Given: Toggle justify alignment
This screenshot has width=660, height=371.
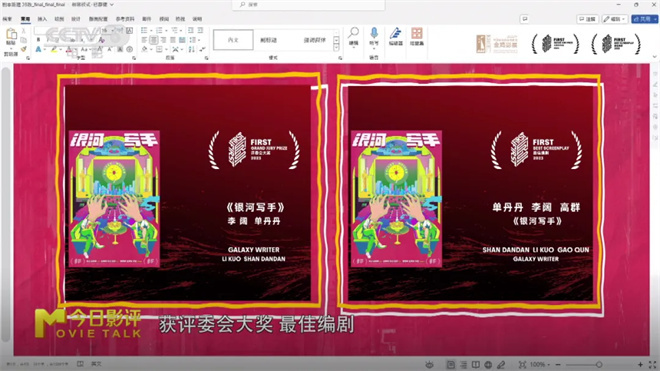Looking at the screenshot, I should coord(173,40).
